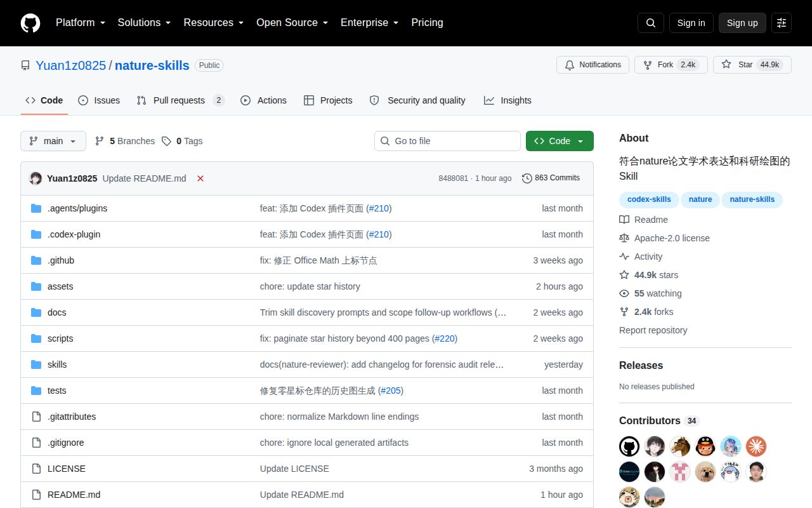
Task: Click the .codex-plugin folder icon
Action: (36, 234)
